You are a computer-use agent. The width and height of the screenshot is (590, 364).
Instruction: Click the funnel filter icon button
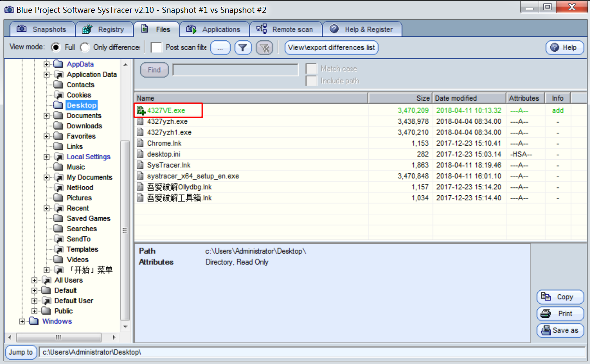(x=243, y=48)
